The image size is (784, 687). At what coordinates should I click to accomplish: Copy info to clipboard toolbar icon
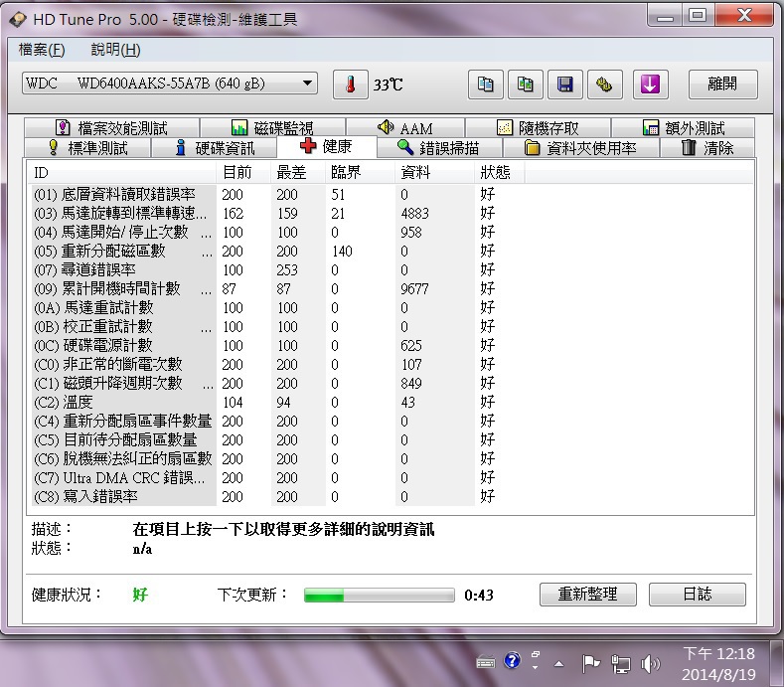485,85
